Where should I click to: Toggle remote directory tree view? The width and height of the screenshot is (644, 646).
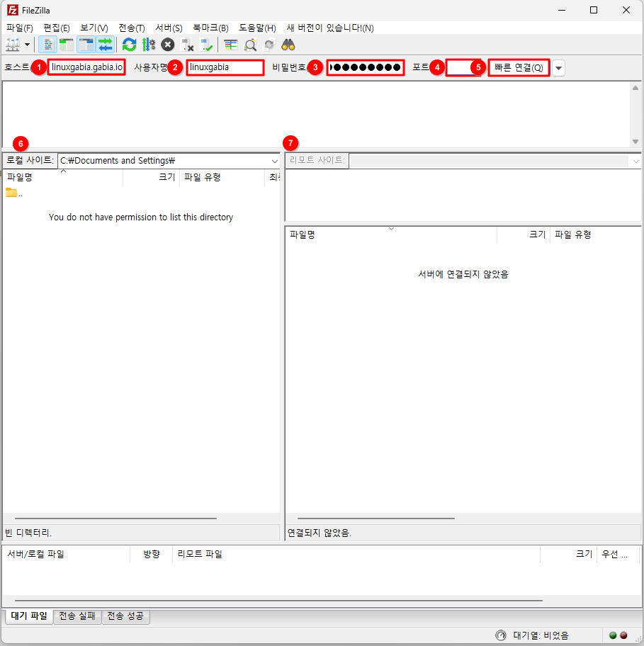86,45
